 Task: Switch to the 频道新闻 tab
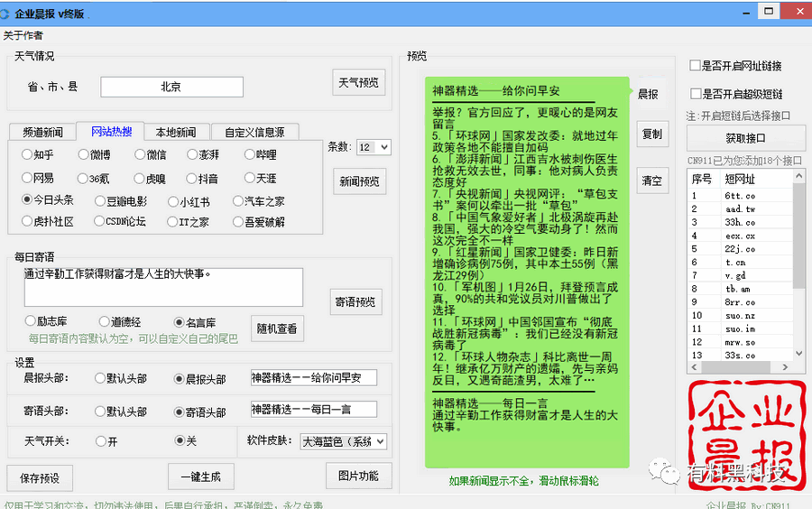coord(42,132)
